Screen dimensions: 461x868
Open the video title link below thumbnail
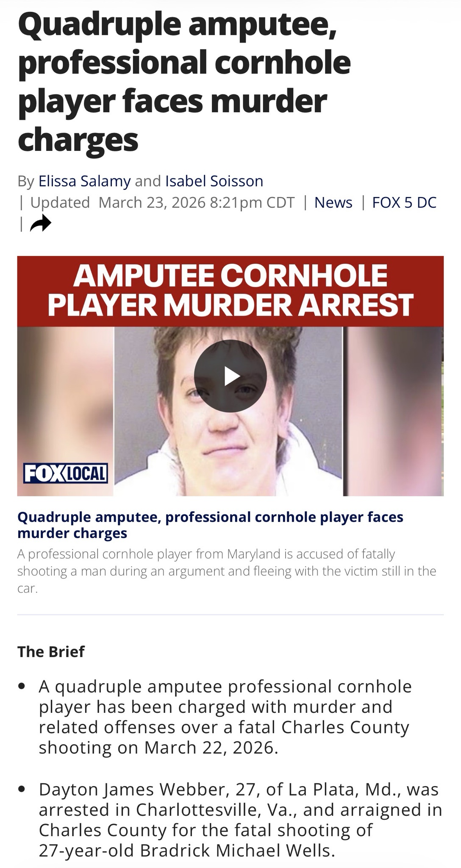(x=210, y=525)
